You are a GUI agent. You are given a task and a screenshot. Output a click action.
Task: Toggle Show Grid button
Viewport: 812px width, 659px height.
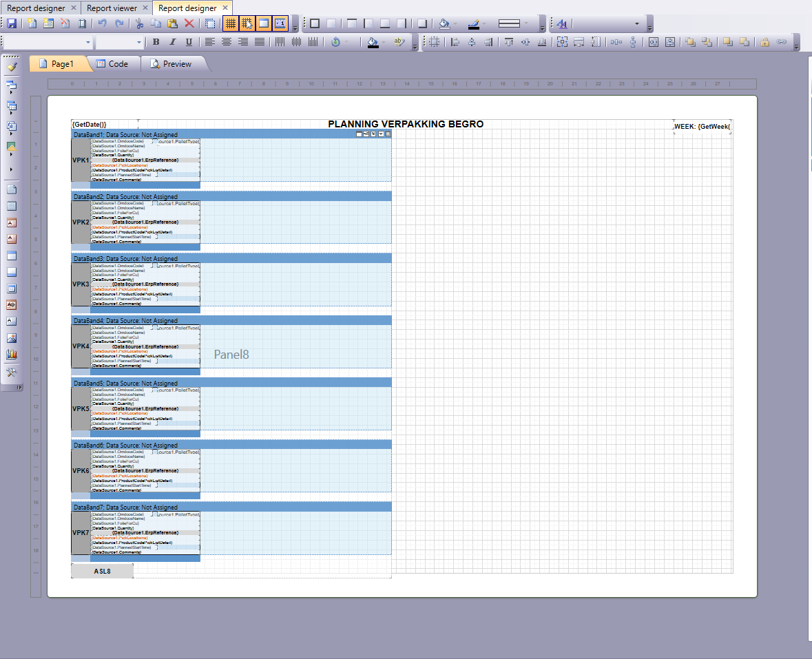click(231, 23)
